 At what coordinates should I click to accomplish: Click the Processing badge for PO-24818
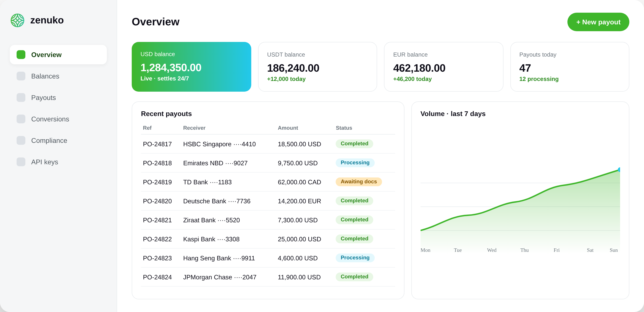pyautogui.click(x=355, y=163)
